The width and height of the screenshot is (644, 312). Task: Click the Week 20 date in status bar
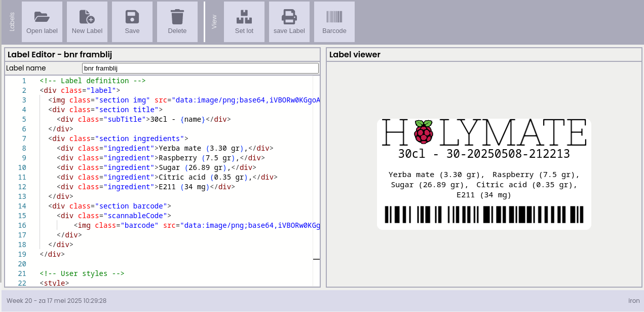click(56, 300)
